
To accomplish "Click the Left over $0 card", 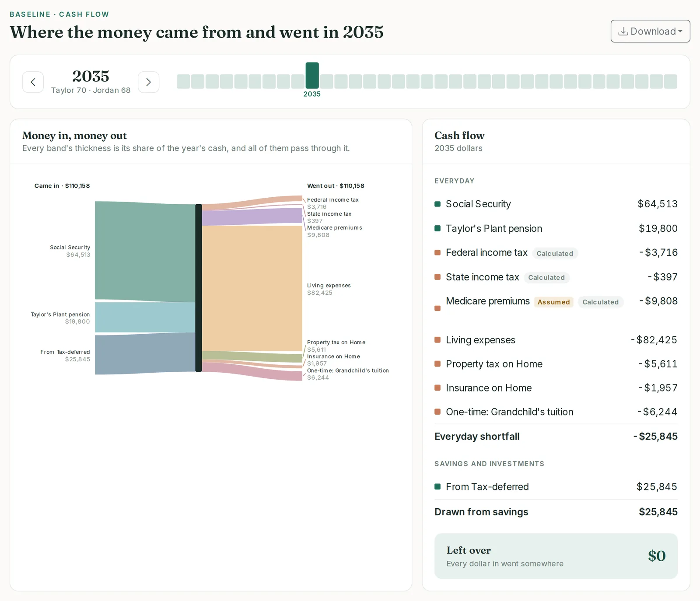I will click(556, 556).
